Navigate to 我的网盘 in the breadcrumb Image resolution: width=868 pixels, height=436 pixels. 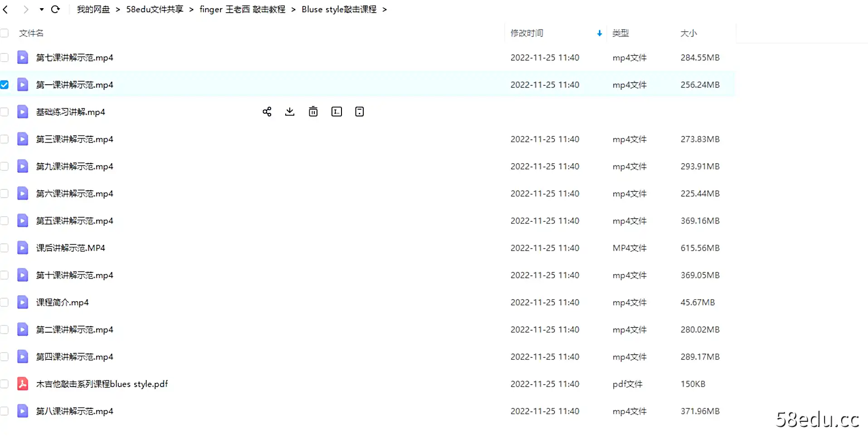pyautogui.click(x=93, y=10)
